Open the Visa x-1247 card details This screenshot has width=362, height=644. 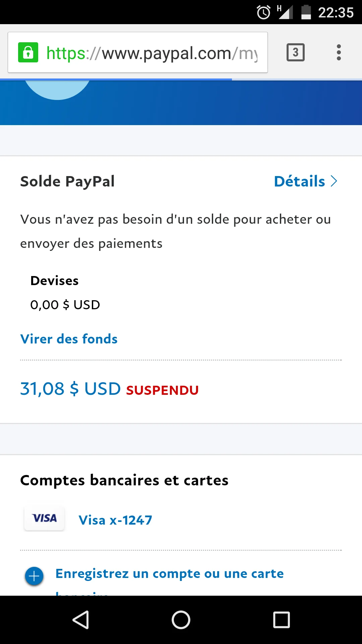coord(115,520)
